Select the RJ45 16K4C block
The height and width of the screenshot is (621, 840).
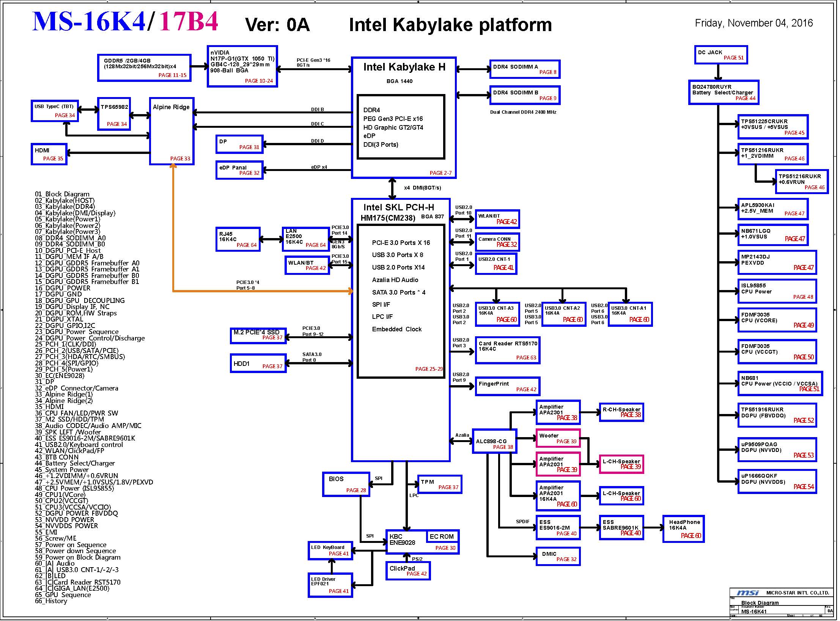[238, 239]
